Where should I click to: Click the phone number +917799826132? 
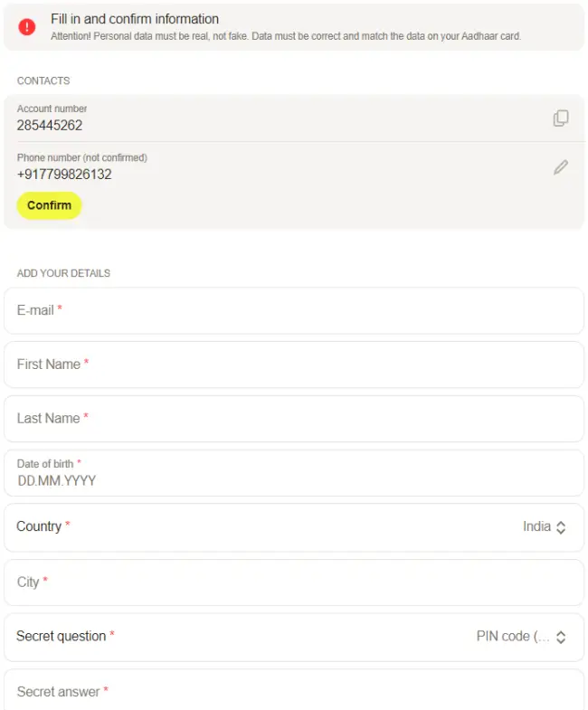(x=64, y=175)
